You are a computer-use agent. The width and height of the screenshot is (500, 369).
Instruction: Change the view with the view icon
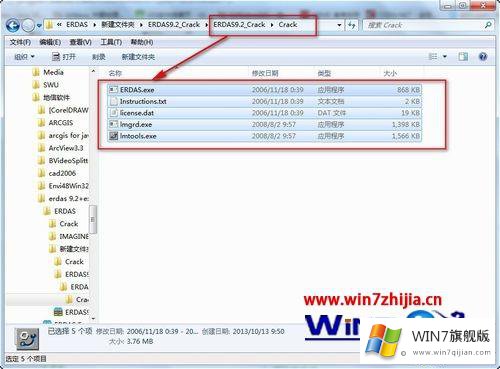click(x=433, y=57)
